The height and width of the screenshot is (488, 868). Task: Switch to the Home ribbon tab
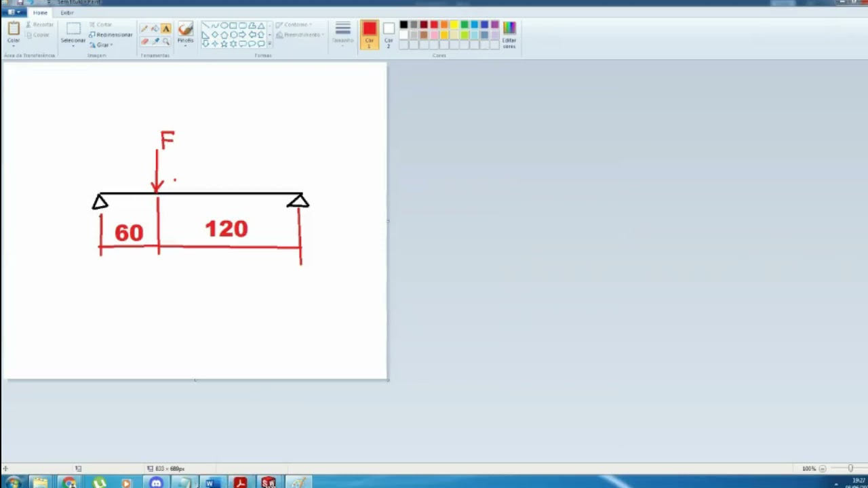[40, 12]
